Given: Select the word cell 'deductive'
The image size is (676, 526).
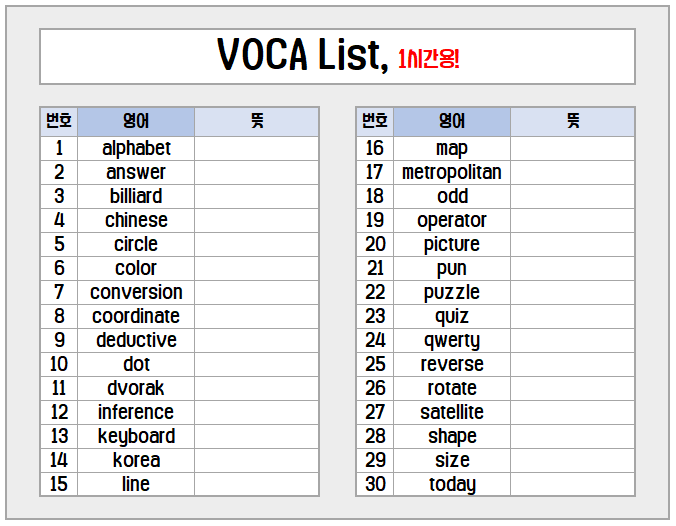Looking at the screenshot, I should tap(136, 340).
